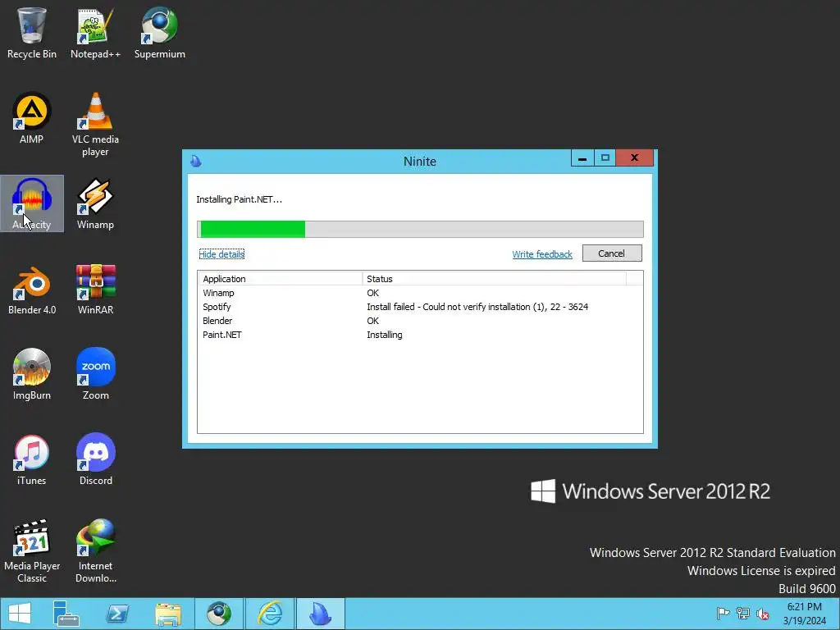Click the Paint.NET 'Installing' status
The image size is (840, 630).
[384, 335]
